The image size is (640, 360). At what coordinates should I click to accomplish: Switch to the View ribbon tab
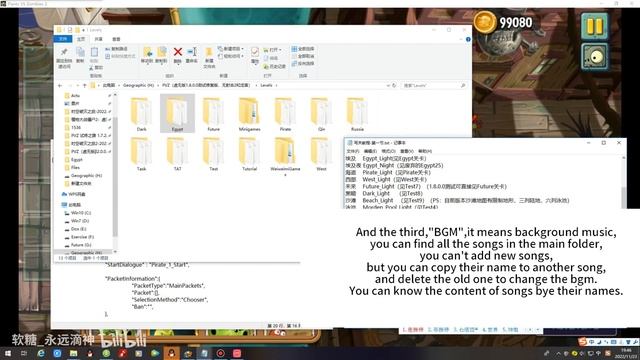[x=116, y=39]
